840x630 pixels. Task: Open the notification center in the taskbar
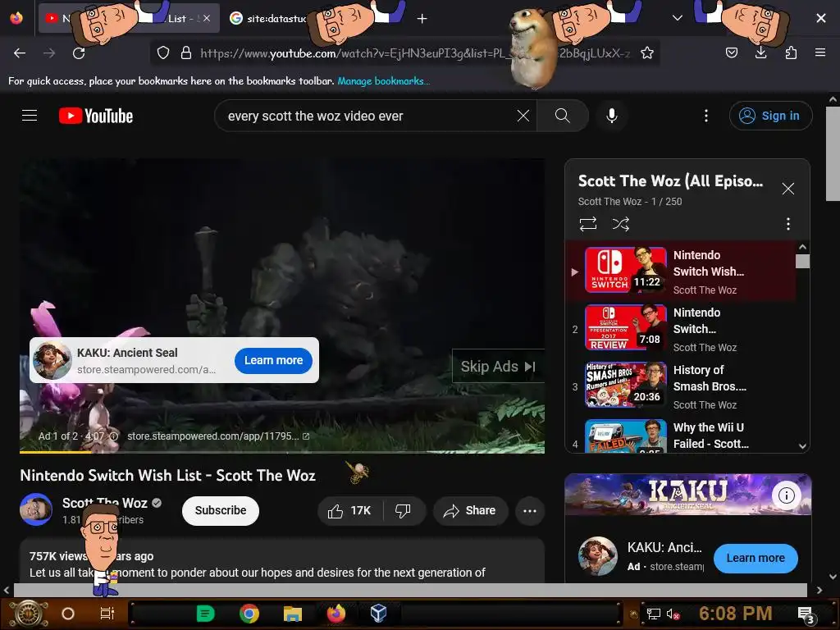(x=806, y=615)
